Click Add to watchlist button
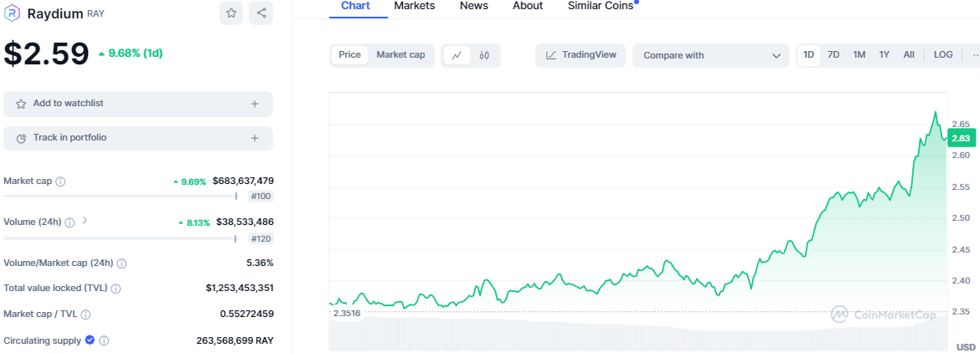 click(138, 104)
